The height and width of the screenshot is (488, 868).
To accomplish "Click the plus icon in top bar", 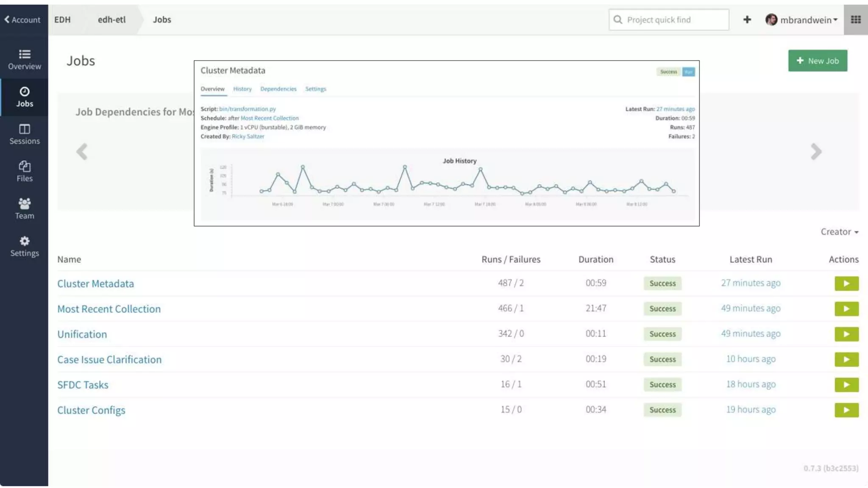I will (x=747, y=19).
